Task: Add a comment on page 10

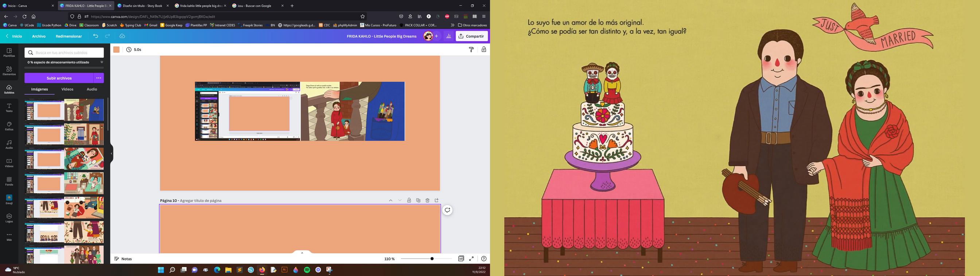Action: [x=447, y=210]
